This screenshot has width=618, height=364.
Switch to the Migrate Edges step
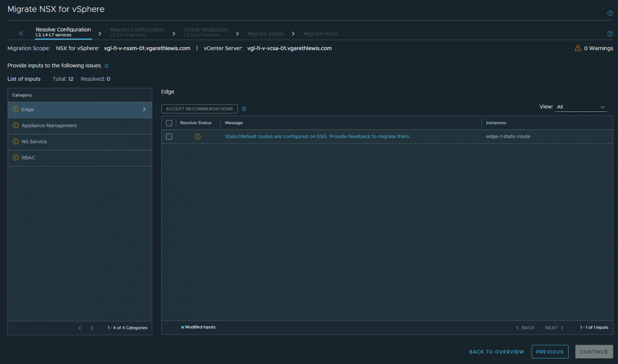point(266,33)
